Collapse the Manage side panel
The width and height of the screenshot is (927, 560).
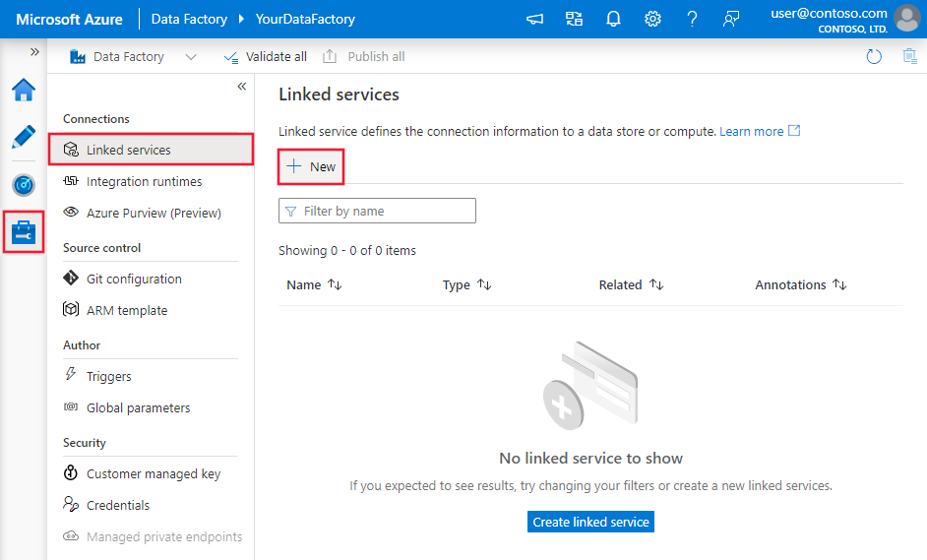(x=242, y=87)
